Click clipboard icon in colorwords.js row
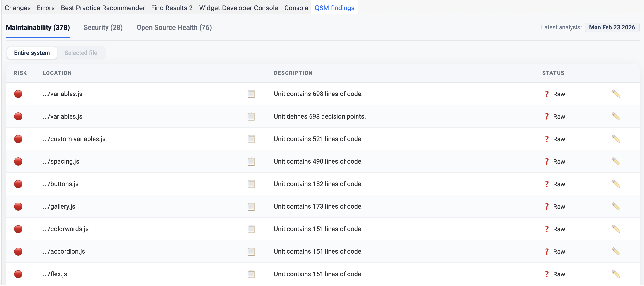This screenshot has width=644, height=286. tap(251, 229)
